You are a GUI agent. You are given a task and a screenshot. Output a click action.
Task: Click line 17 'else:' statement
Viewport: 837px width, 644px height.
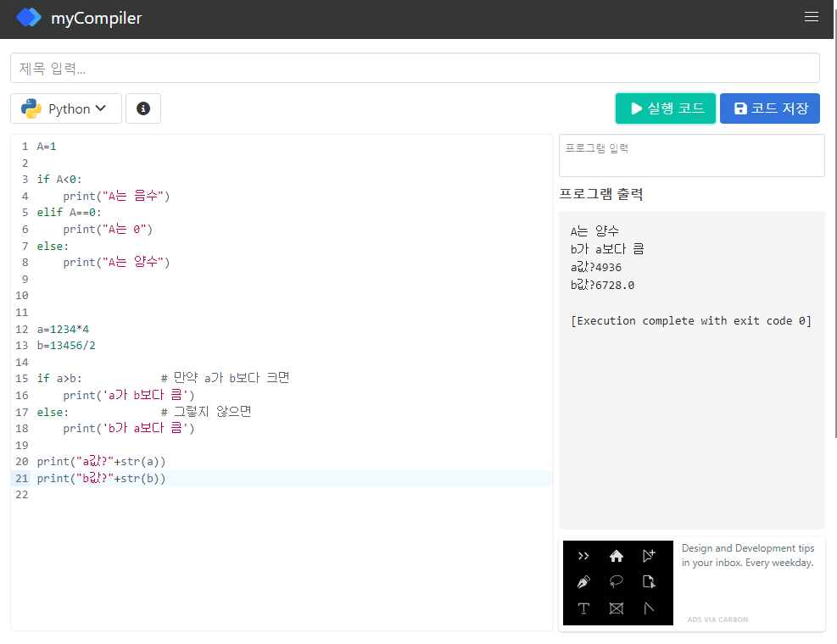[x=53, y=412]
